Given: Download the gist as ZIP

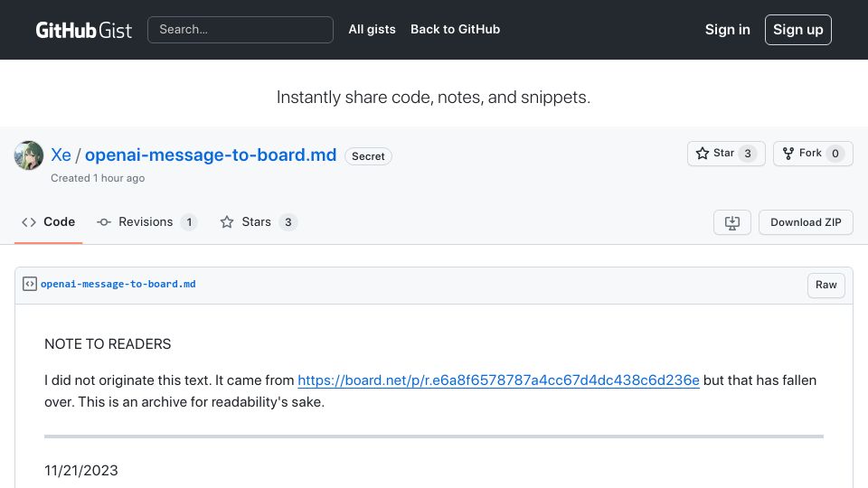Looking at the screenshot, I should [x=806, y=222].
